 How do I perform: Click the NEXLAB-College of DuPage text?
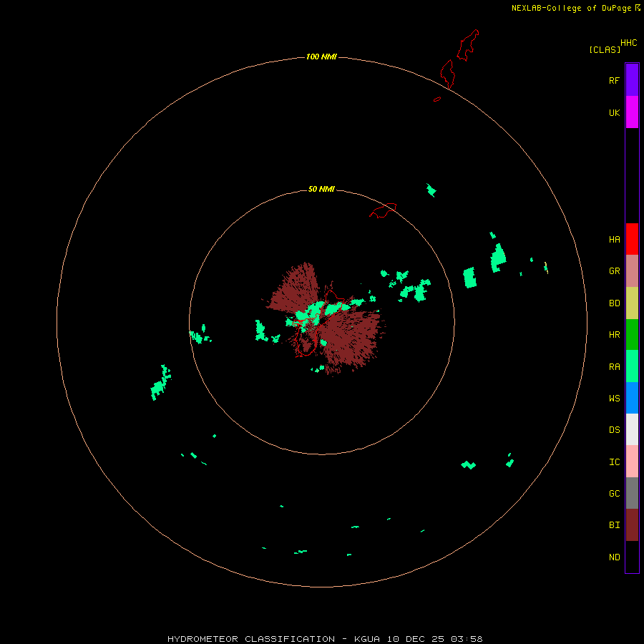571,8
